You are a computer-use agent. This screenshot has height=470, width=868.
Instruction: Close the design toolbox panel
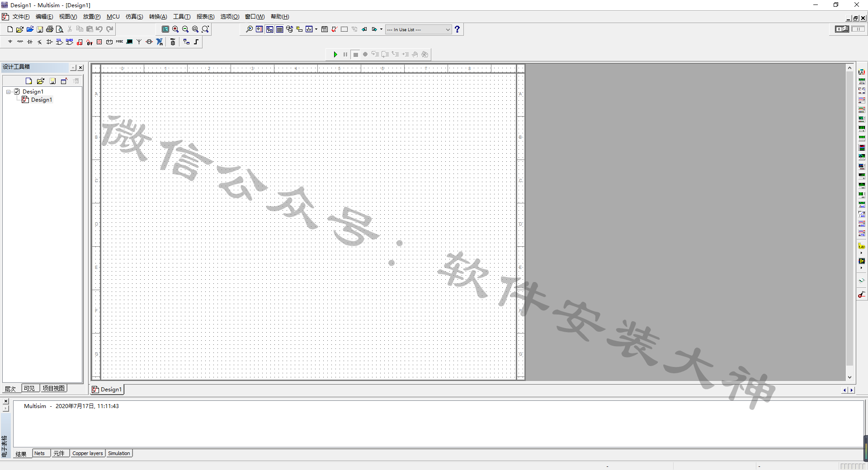click(x=80, y=68)
